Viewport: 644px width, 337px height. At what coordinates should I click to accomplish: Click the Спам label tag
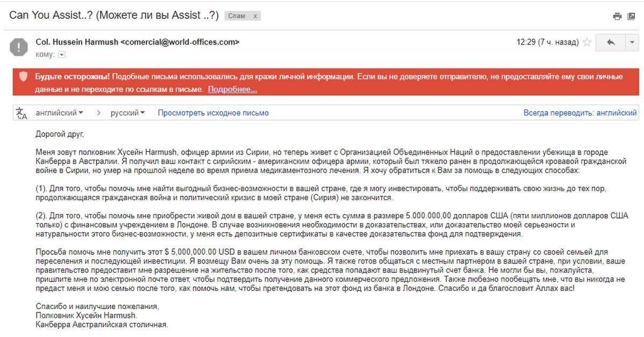click(237, 16)
